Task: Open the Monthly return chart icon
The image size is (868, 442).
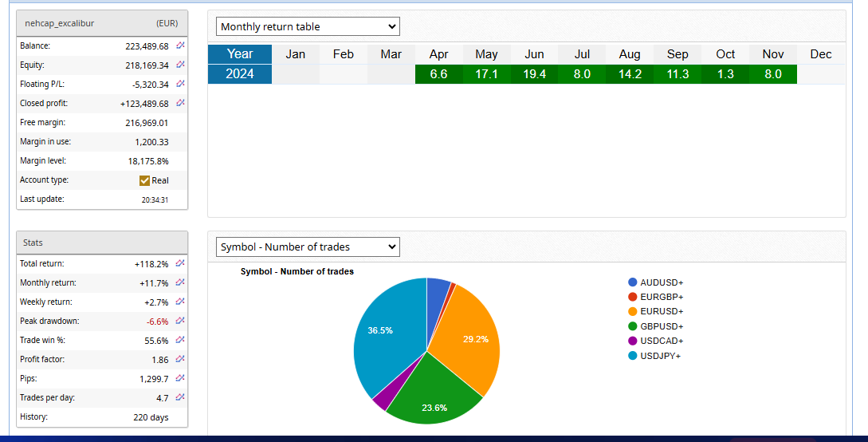Action: click(x=180, y=282)
